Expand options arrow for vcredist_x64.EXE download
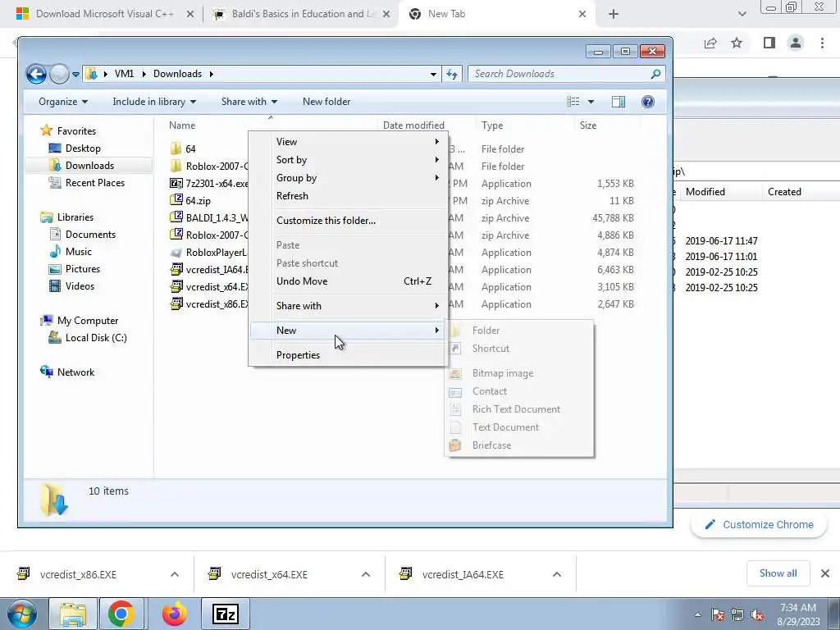Image resolution: width=840 pixels, height=630 pixels. coord(365,574)
